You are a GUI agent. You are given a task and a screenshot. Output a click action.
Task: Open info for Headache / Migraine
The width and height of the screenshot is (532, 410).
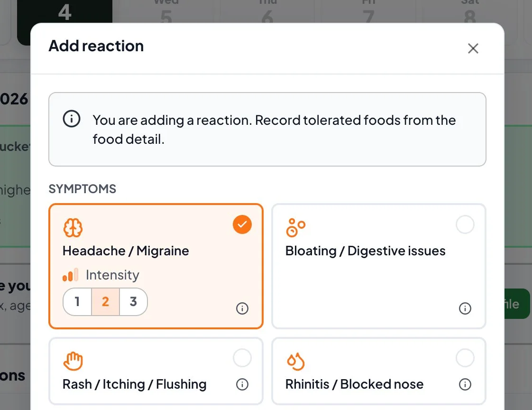[x=242, y=308]
